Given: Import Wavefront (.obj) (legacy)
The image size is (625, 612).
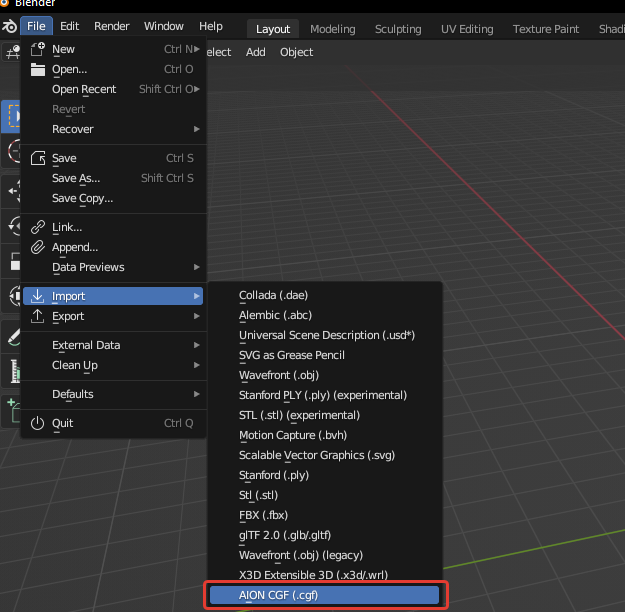Looking at the screenshot, I should click(324, 555).
